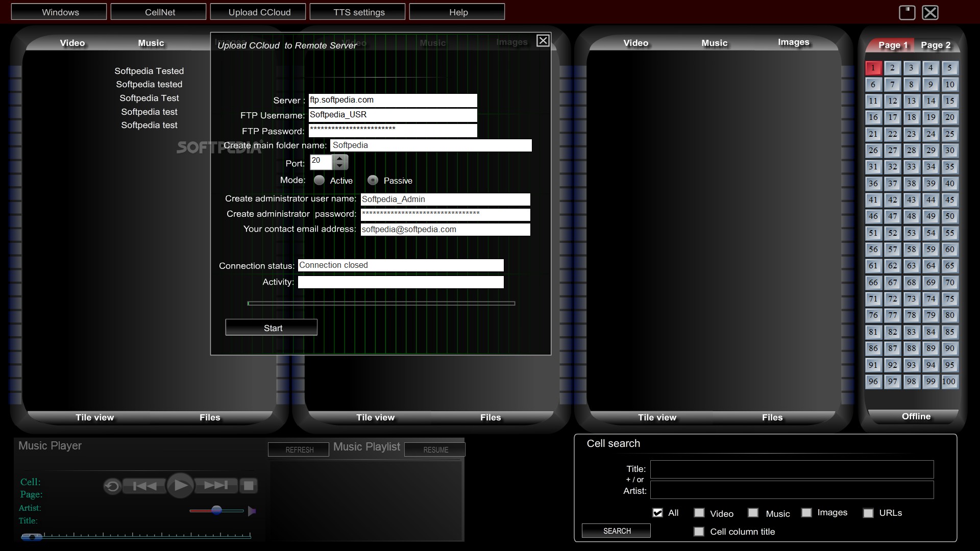Viewport: 980px width, 551px height.
Task: Open Music tab in the right panel
Action: [x=715, y=43]
